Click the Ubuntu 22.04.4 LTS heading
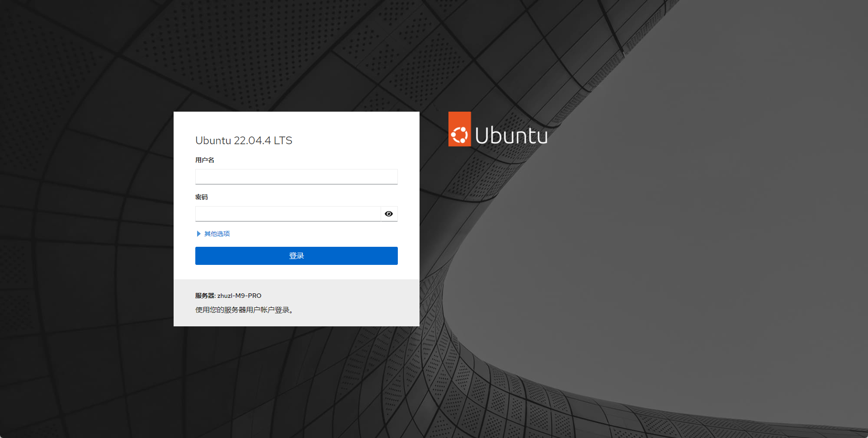868x438 pixels. click(244, 141)
